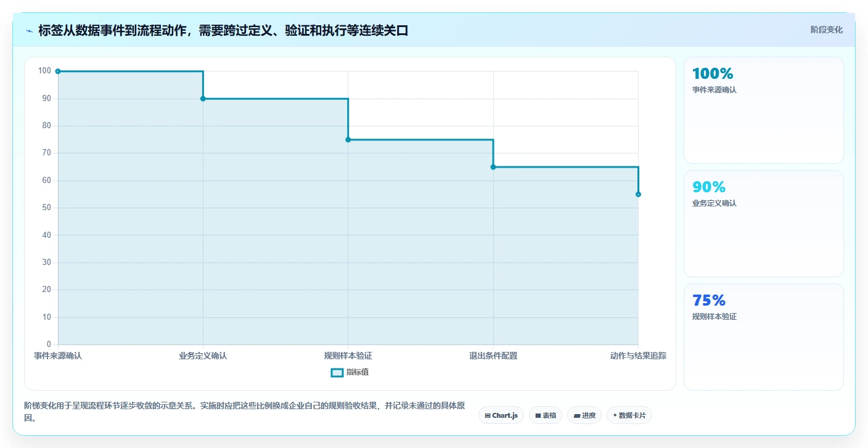The height and width of the screenshot is (448, 868).
Task: Click the data point at 退出条件配置 (65)
Action: pyautogui.click(x=493, y=167)
